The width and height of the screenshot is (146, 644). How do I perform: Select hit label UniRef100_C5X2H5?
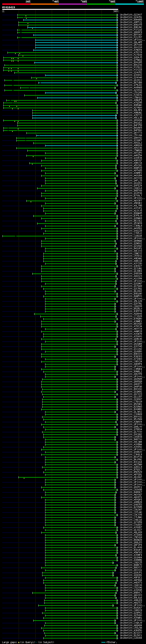coord(131,93)
